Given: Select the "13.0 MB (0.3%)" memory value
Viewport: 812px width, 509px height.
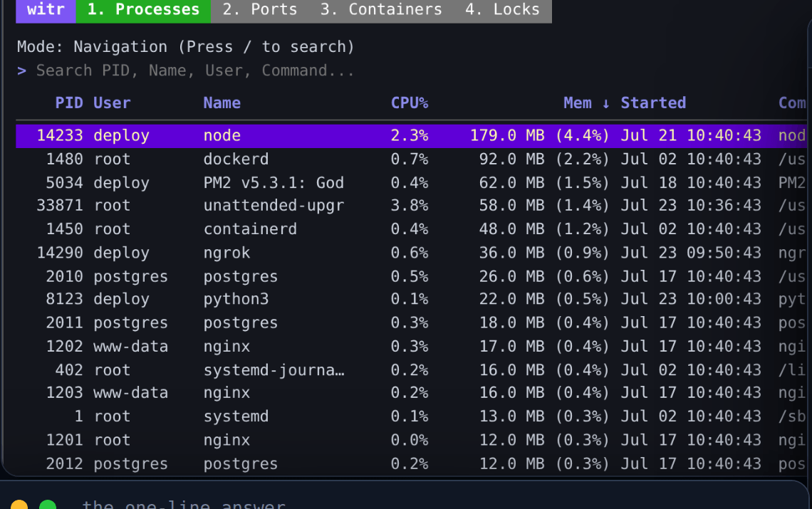Looking at the screenshot, I should click(x=544, y=416).
